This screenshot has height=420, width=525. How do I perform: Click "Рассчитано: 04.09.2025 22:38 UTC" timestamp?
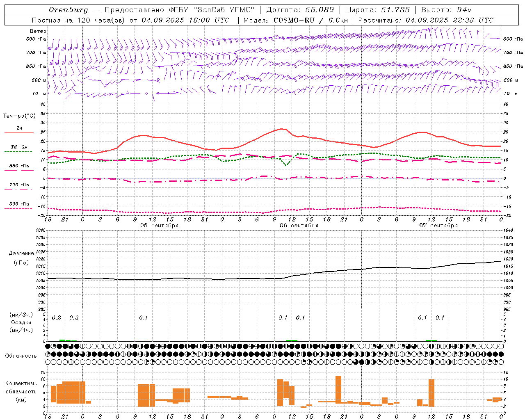click(x=426, y=20)
